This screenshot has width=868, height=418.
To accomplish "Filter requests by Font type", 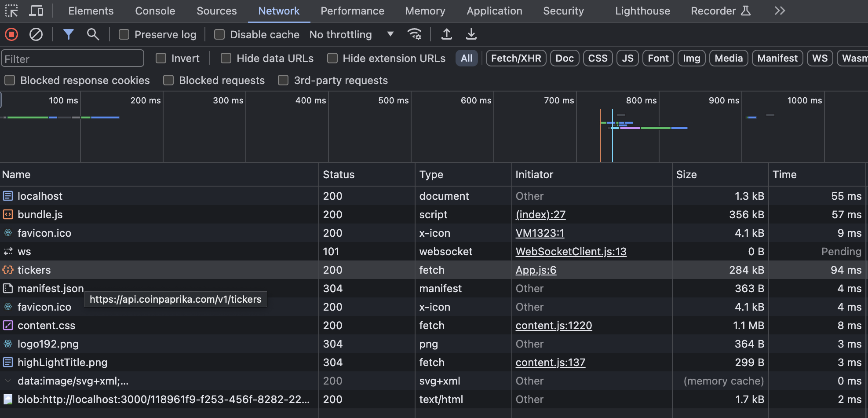I will [658, 58].
